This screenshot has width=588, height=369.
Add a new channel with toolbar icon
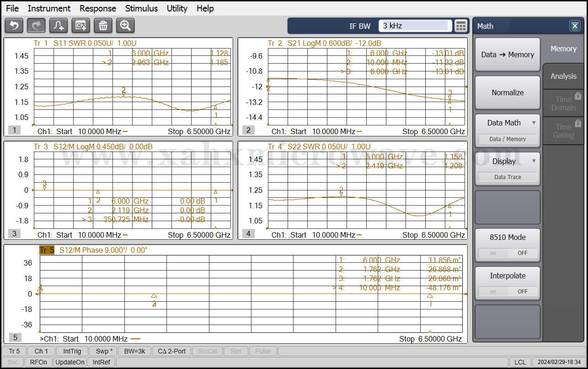81,26
